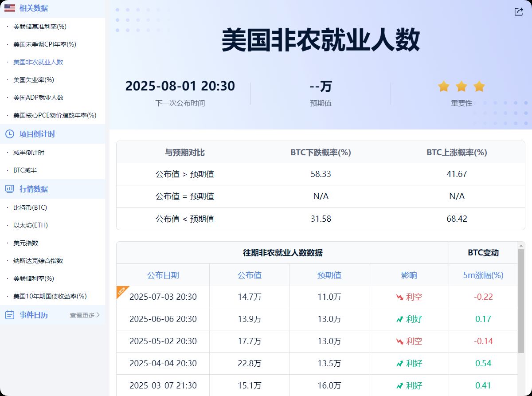
Task: Open 减半倒计时 under 项目倒计时
Action: [29, 153]
